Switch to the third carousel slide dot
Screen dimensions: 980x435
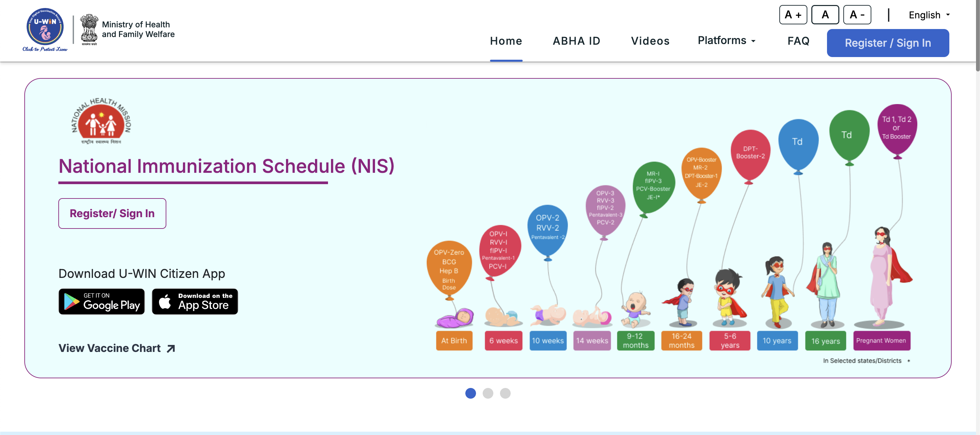point(505,393)
